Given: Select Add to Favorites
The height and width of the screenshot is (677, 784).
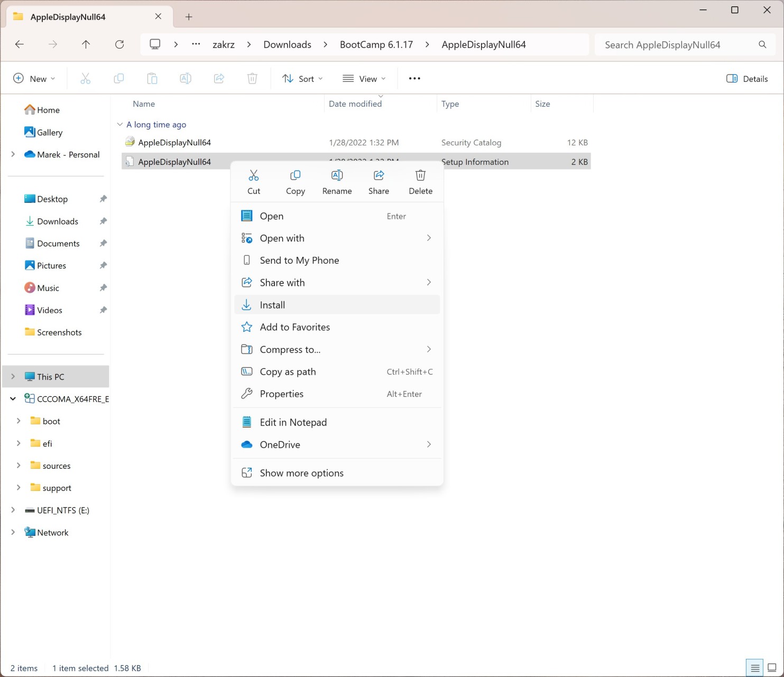Looking at the screenshot, I should (x=337, y=327).
